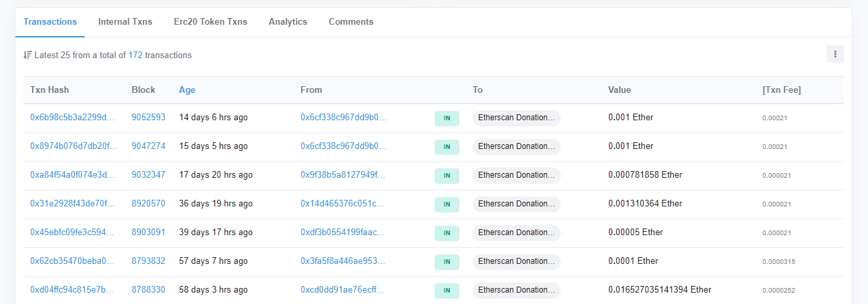
Task: Open From address in block 9047274 row
Action: point(343,146)
